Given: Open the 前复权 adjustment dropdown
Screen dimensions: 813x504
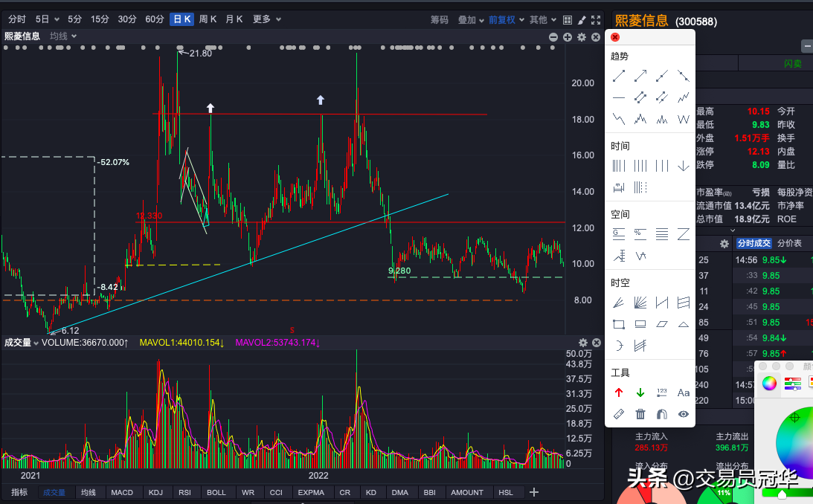Looking at the screenshot, I should click(506, 19).
